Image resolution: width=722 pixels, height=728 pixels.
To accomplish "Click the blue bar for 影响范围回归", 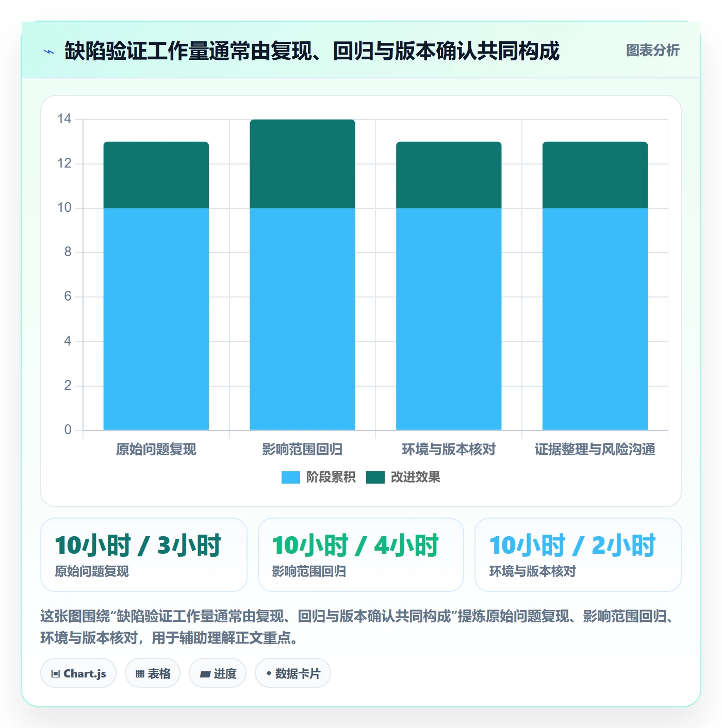I will (303, 319).
